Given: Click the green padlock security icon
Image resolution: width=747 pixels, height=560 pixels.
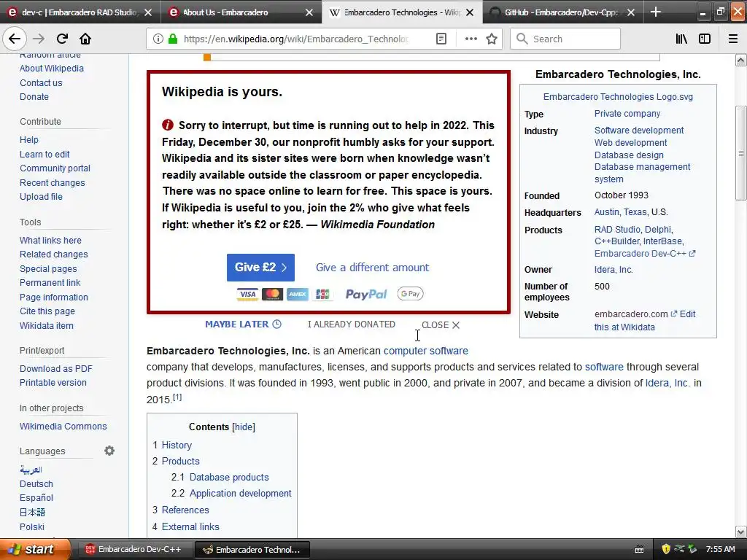Looking at the screenshot, I should pos(173,39).
